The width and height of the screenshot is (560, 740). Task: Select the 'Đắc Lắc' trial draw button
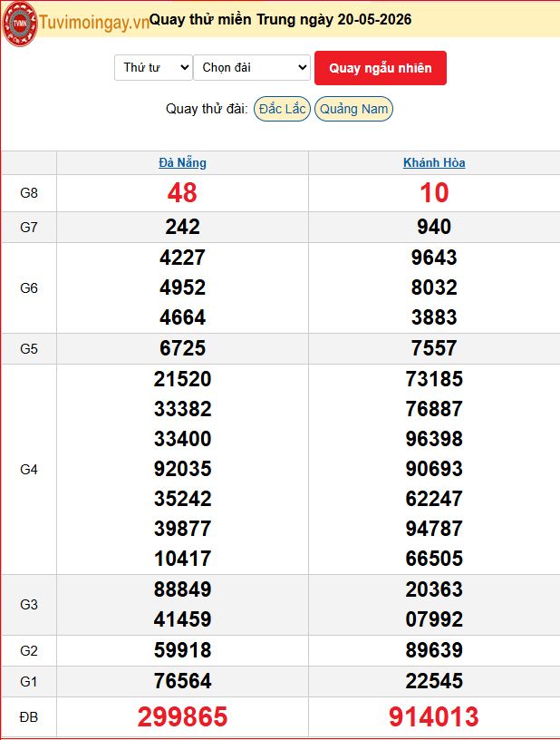coord(282,109)
